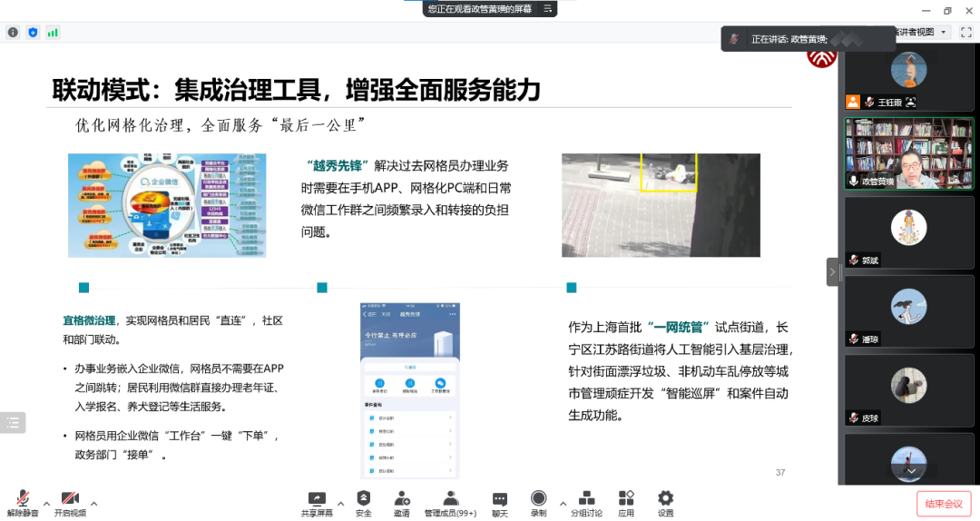
Task: Unmute the microphone (解除静音)
Action: coord(23,499)
